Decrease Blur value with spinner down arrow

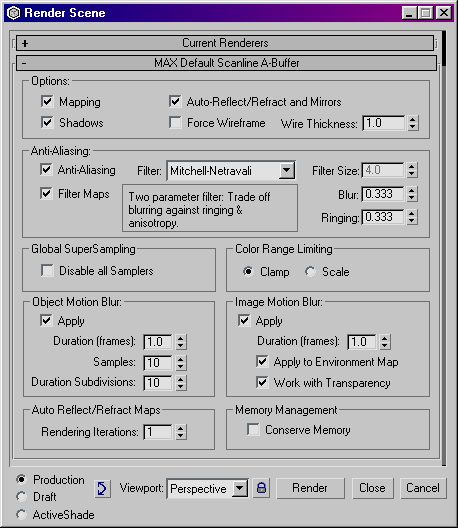412,198
